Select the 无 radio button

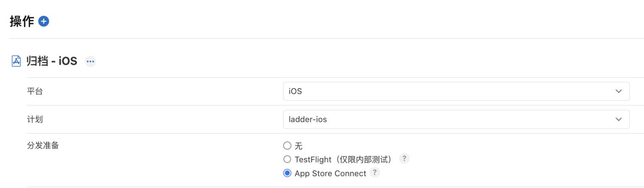[x=287, y=146]
